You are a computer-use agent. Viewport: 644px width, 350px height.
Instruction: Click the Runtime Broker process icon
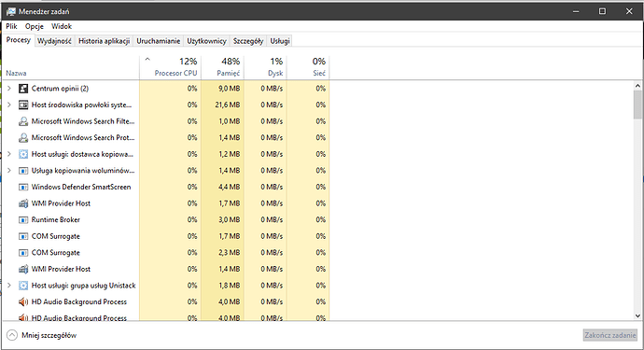(23, 219)
